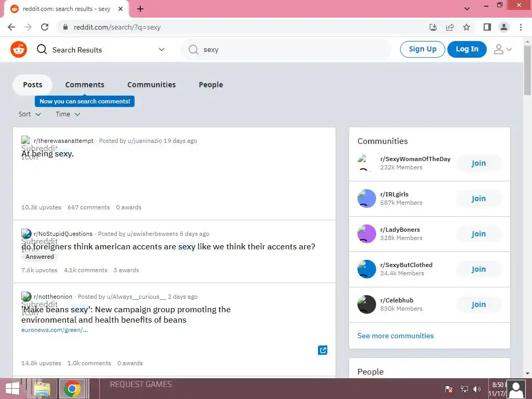Image resolution: width=532 pixels, height=399 pixels.
Task: Click the REQUEST GAMES taskbar toolbar
Action: click(141, 384)
